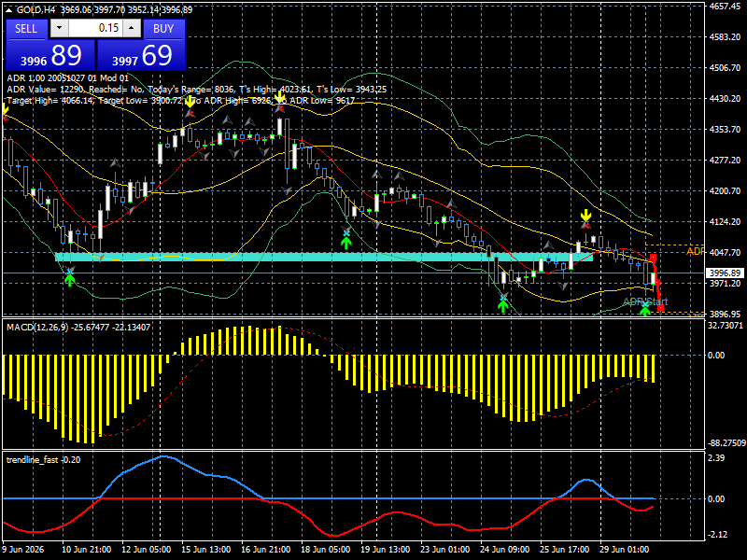
Task: Click the ADR Start text label
Action: tap(645, 301)
